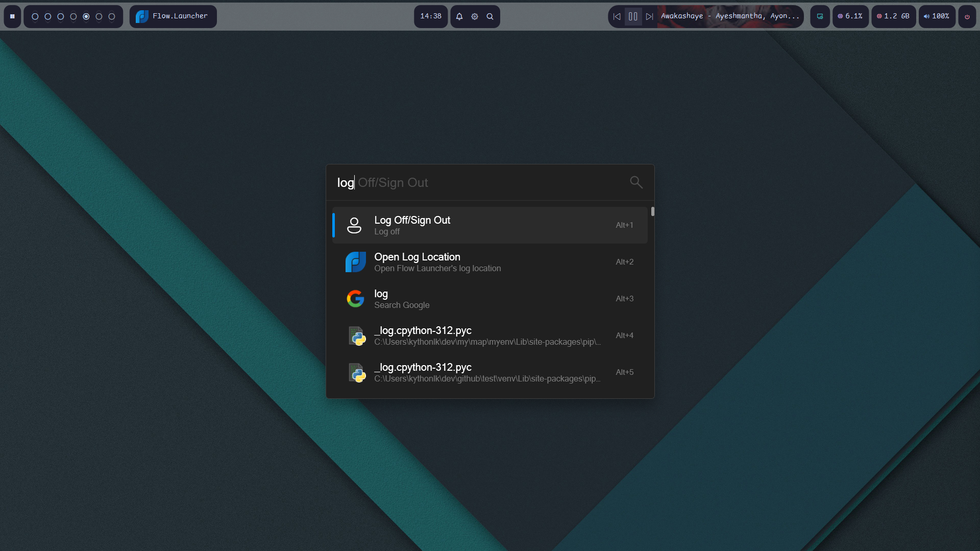
Task: Toggle pause on the playing track
Action: coord(633,16)
